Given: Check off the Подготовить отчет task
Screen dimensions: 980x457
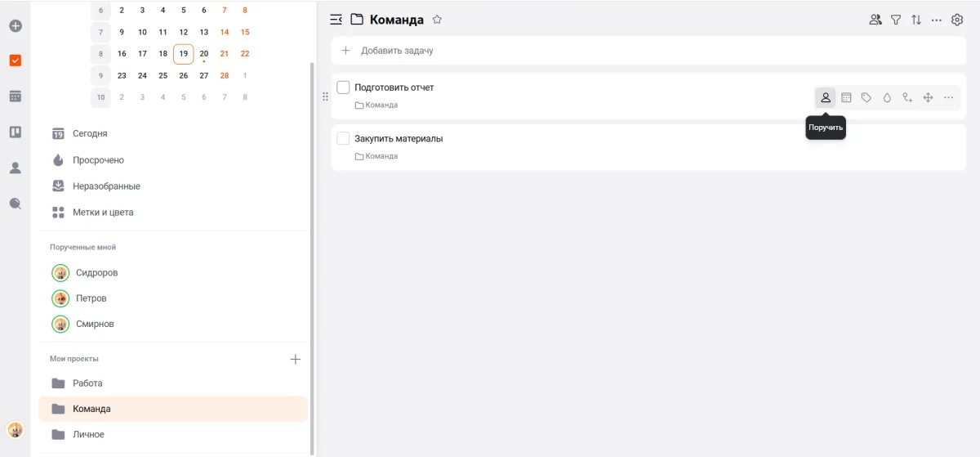Looking at the screenshot, I should pyautogui.click(x=343, y=87).
